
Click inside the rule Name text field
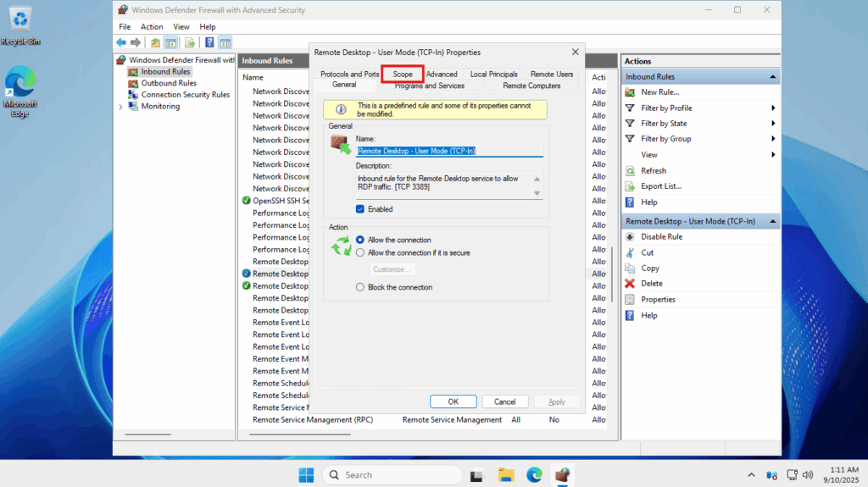coord(448,151)
